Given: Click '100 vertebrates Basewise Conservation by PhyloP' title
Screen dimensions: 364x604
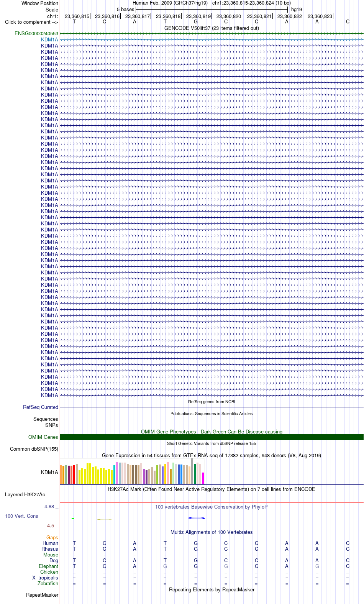Looking at the screenshot, I should click(212, 507).
